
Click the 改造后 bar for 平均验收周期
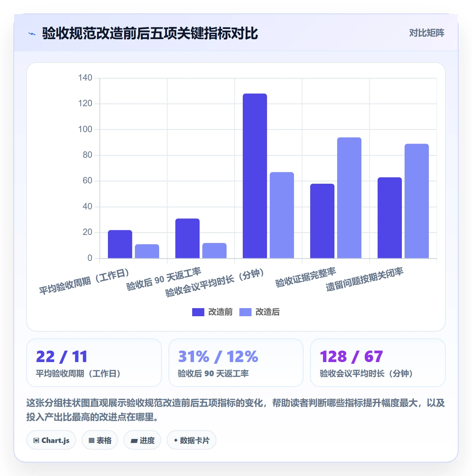[x=147, y=251]
